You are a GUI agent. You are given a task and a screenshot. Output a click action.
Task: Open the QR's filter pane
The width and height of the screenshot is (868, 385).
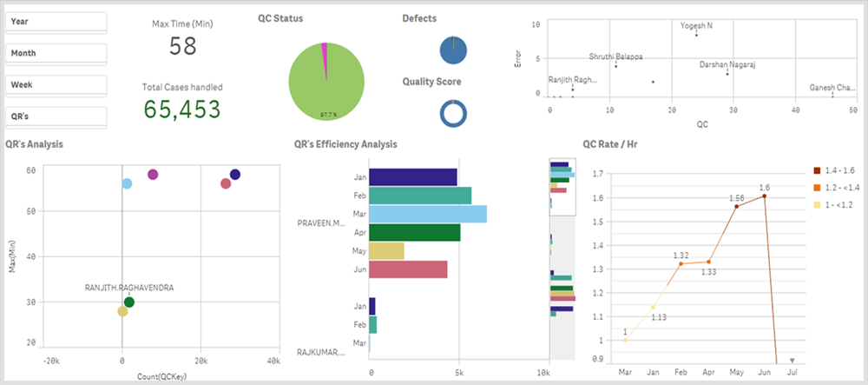point(56,117)
